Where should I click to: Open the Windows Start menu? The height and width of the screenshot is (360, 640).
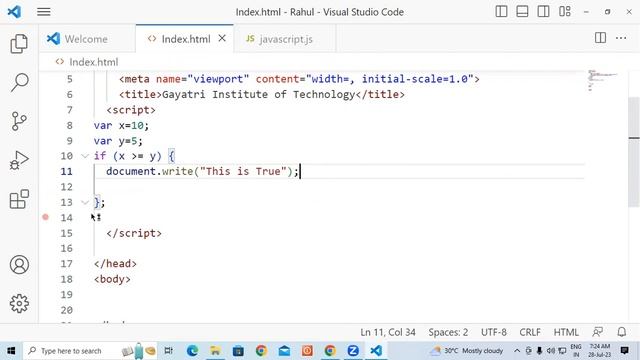11,351
